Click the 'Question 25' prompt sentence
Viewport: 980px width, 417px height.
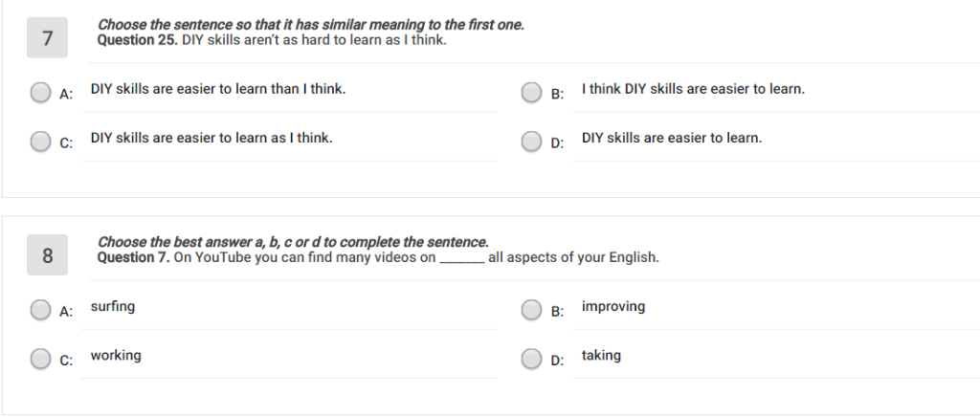[x=272, y=41]
